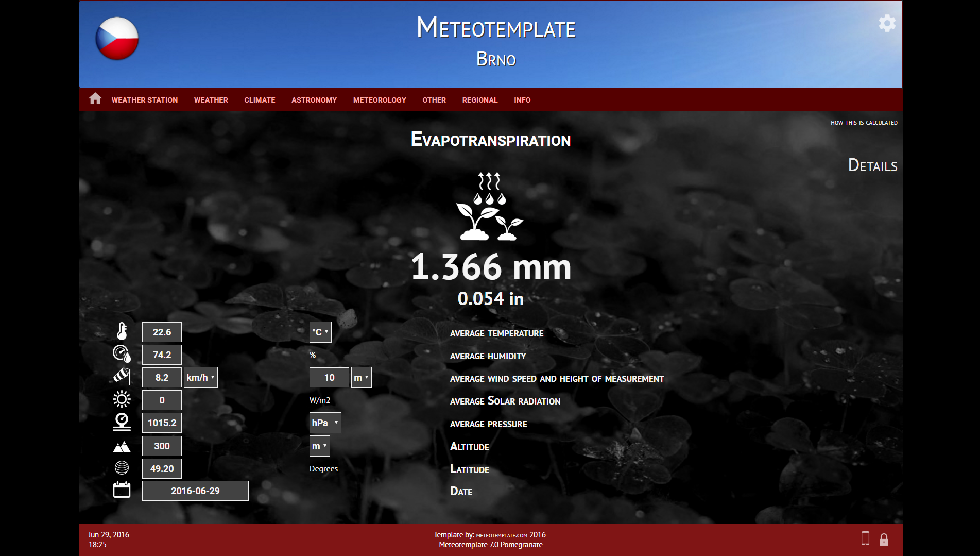Screen dimensions: 980x556
Task: Open the temperature unit °C dropdown
Action: point(320,332)
